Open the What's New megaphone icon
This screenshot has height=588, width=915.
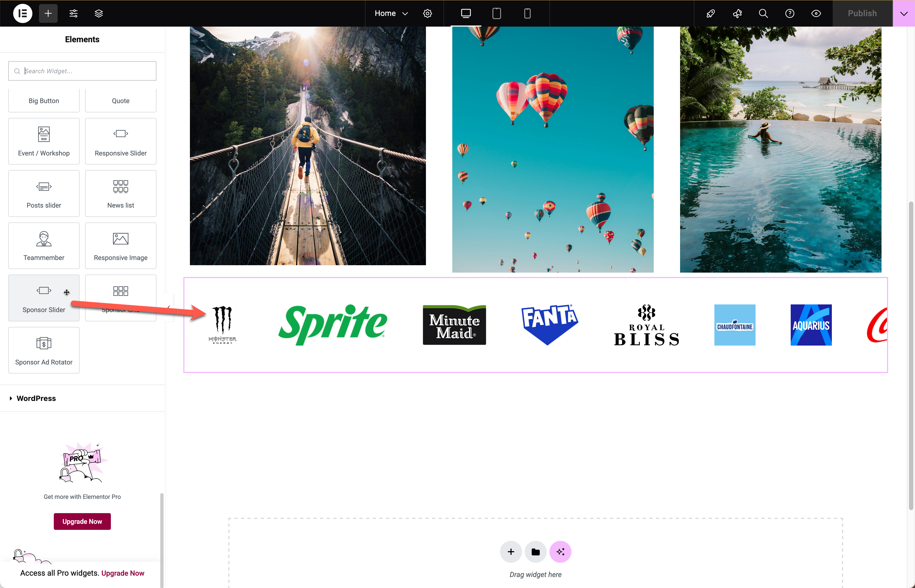coord(737,13)
